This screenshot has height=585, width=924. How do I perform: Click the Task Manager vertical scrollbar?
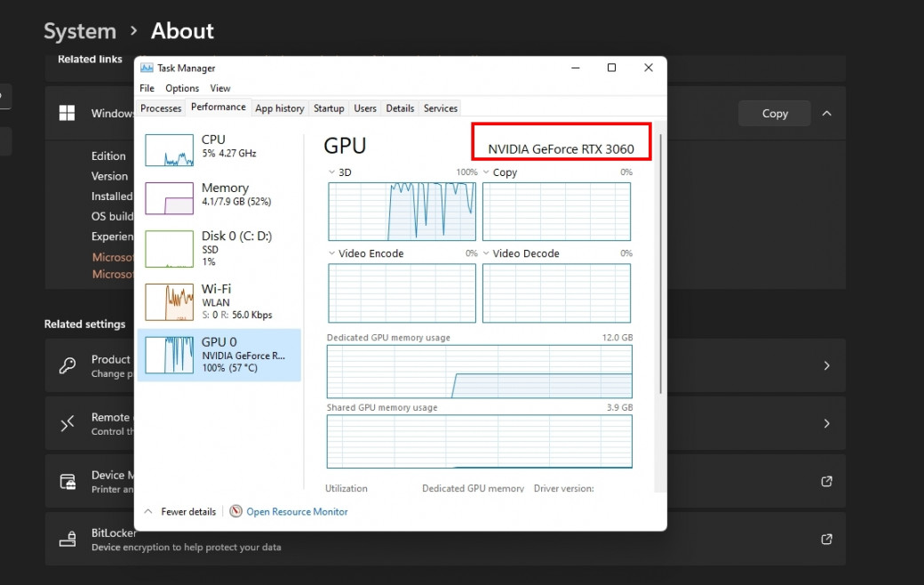click(659, 267)
